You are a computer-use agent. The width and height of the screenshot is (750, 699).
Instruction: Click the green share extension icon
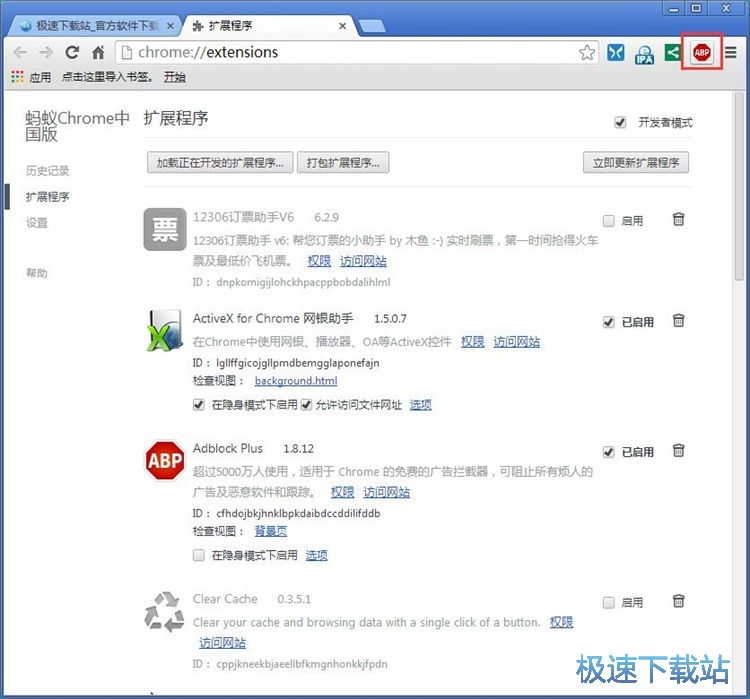coord(672,52)
